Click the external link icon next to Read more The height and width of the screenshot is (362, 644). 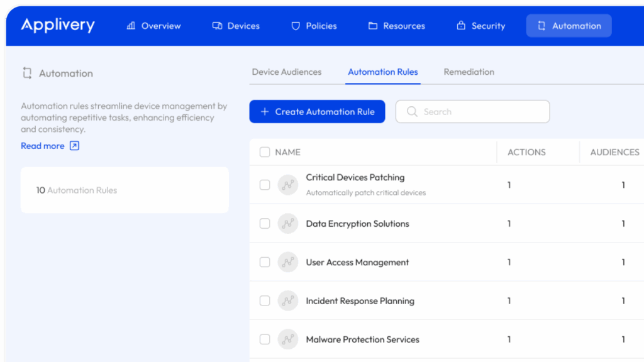pyautogui.click(x=74, y=146)
